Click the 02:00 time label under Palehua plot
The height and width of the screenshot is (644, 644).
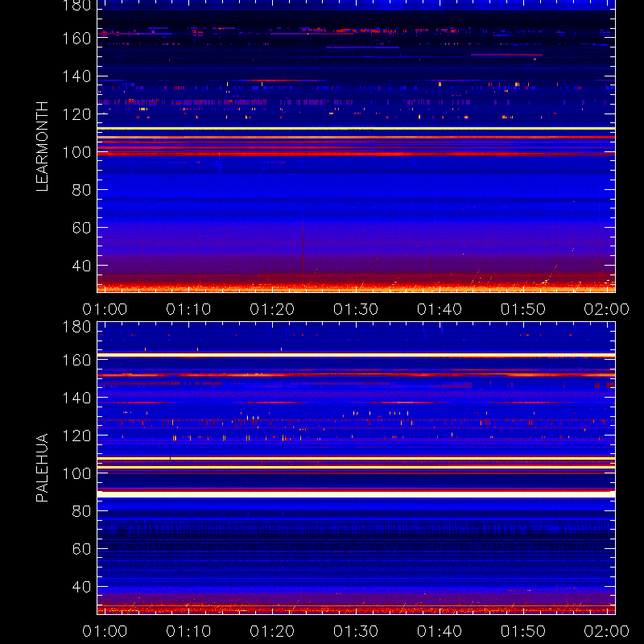coord(607,631)
